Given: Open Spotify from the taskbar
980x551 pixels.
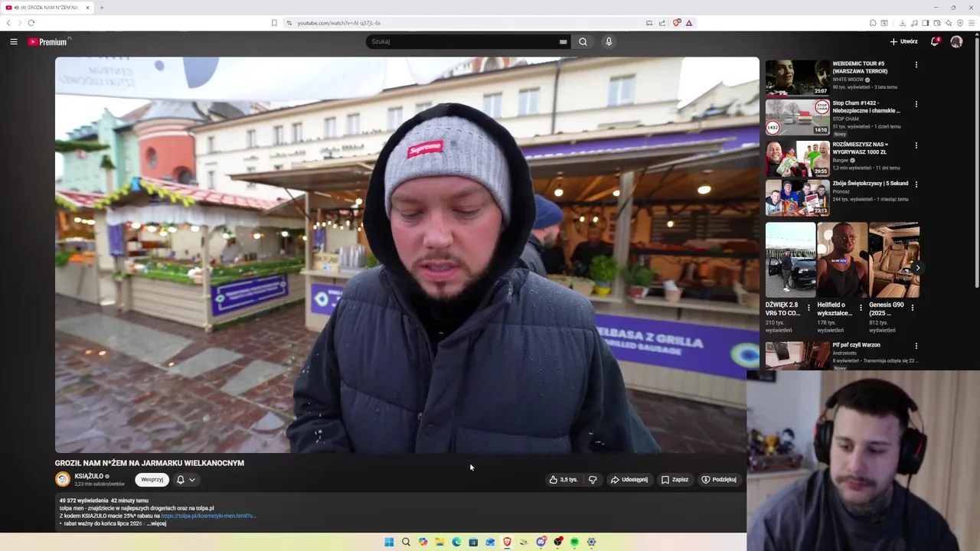Looking at the screenshot, I should [x=574, y=542].
